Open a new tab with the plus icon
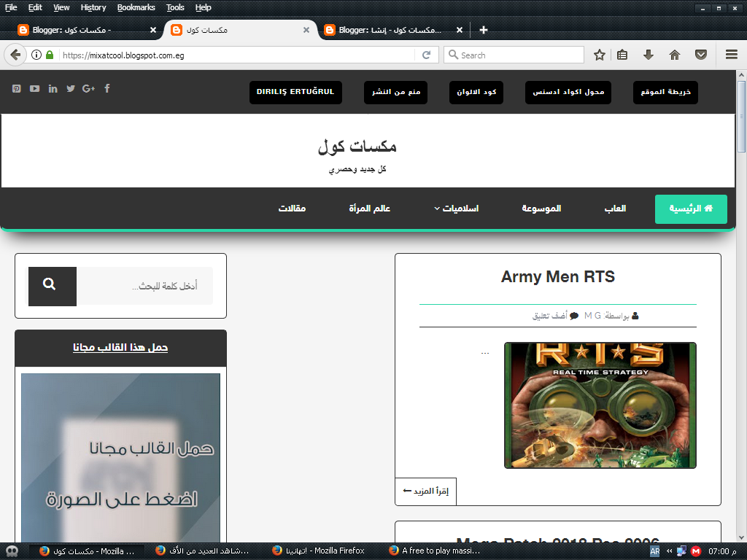747x560 pixels. click(483, 30)
